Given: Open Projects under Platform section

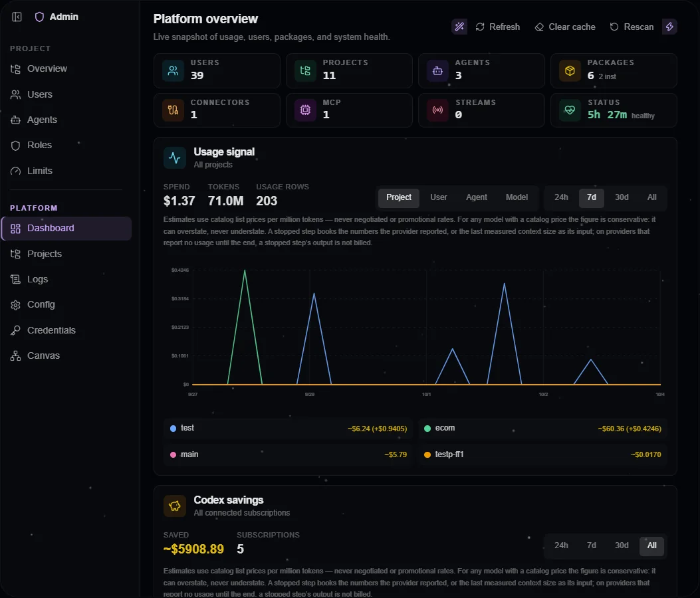Looking at the screenshot, I should [66, 254].
